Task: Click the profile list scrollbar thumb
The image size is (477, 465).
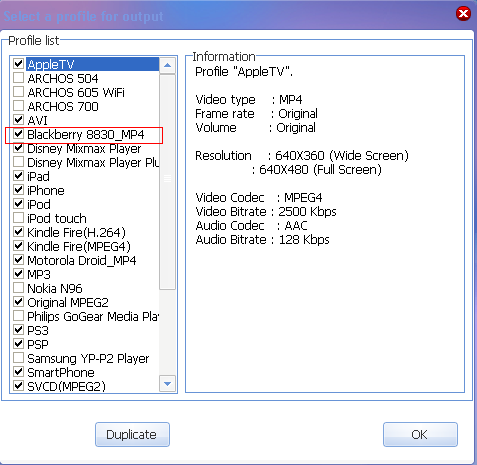Action: 167,182
